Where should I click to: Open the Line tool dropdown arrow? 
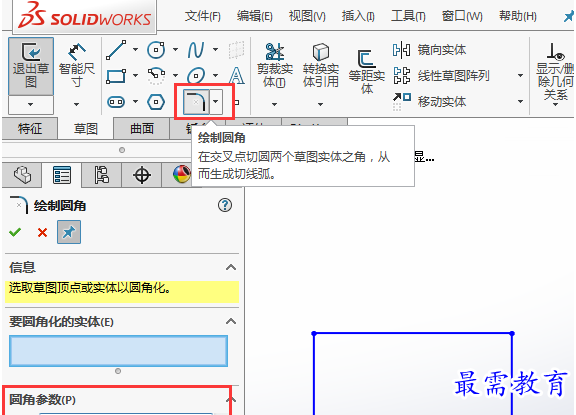click(x=135, y=50)
